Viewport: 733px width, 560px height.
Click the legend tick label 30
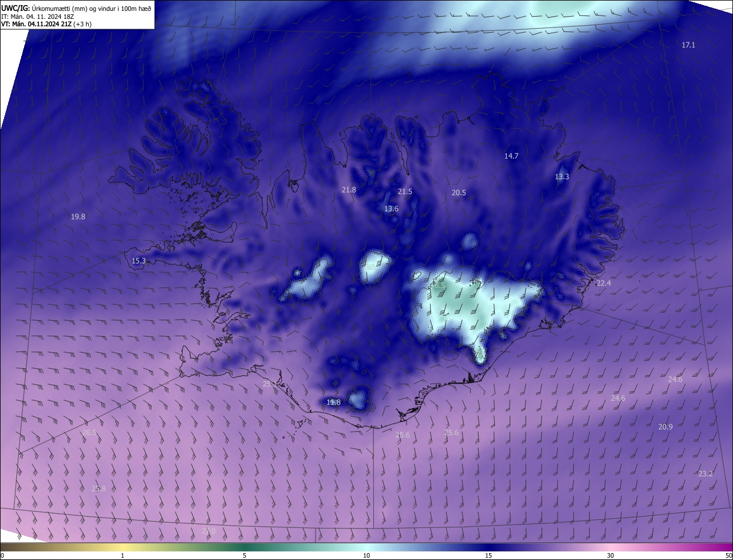610,556
